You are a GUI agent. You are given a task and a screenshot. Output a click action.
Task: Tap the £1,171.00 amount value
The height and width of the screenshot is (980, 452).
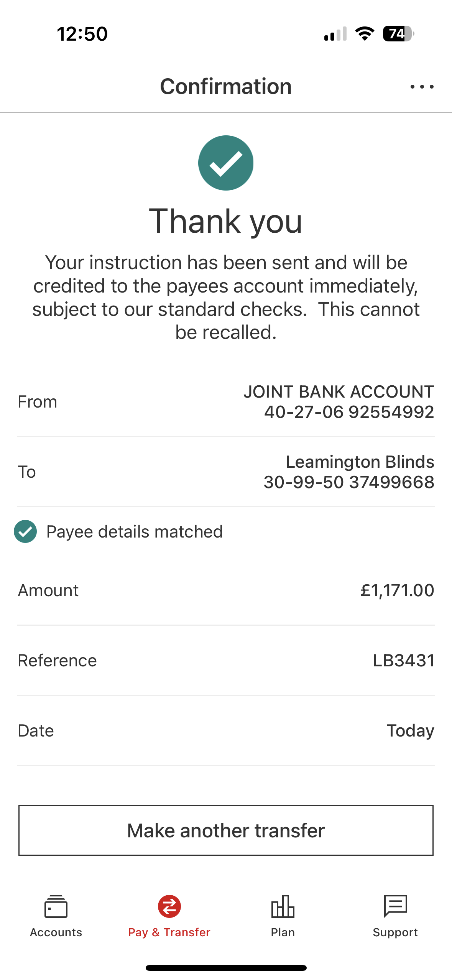pos(397,590)
